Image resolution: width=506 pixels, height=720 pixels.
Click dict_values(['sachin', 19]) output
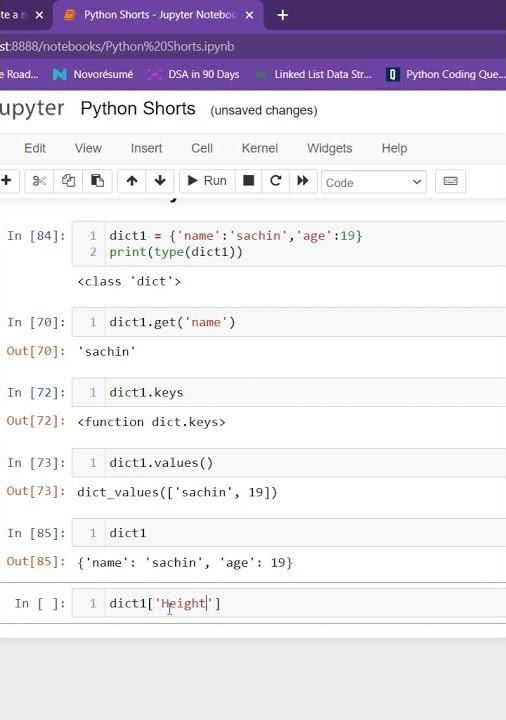[177, 493]
